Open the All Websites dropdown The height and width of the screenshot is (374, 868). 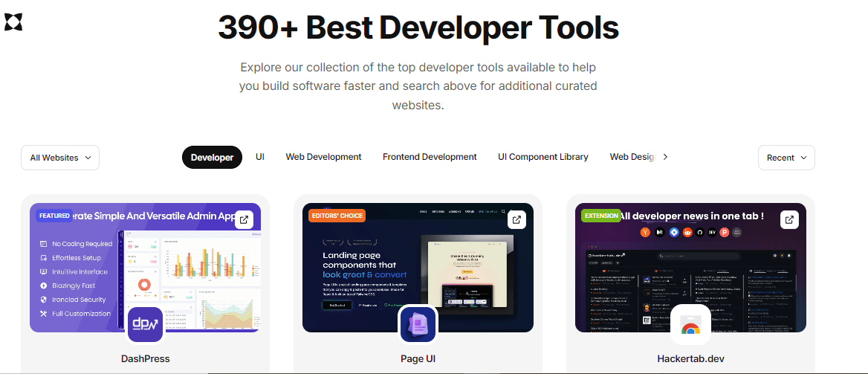[60, 158]
